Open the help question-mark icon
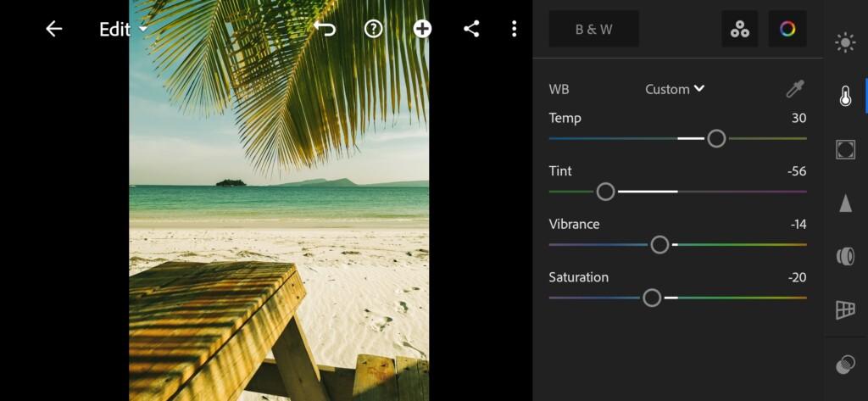This screenshot has width=868, height=401. (x=374, y=29)
